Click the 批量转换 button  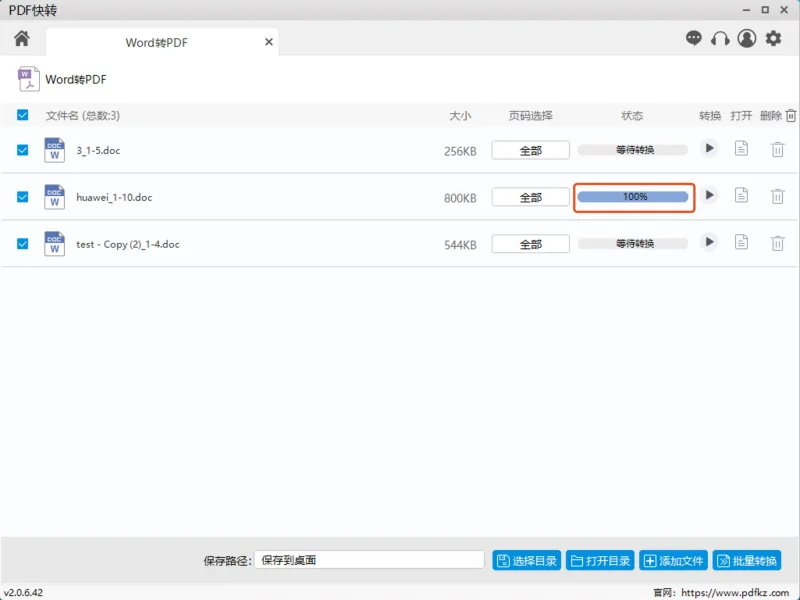(x=747, y=561)
